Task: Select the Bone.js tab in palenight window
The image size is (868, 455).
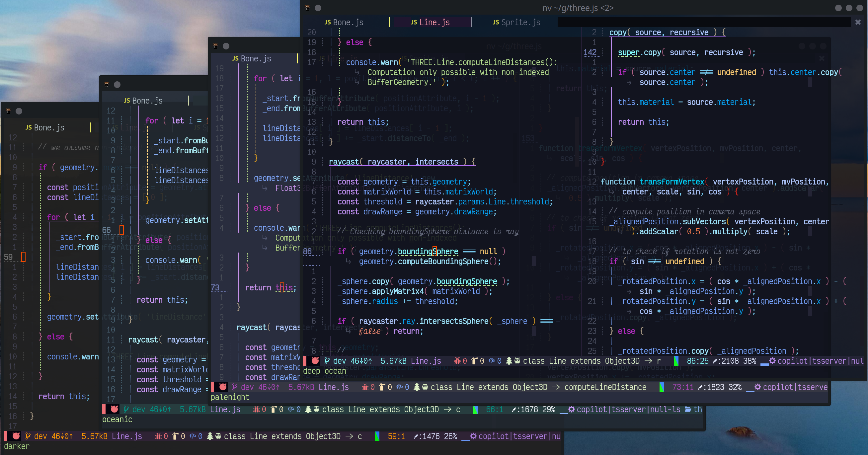Action: click(251, 59)
